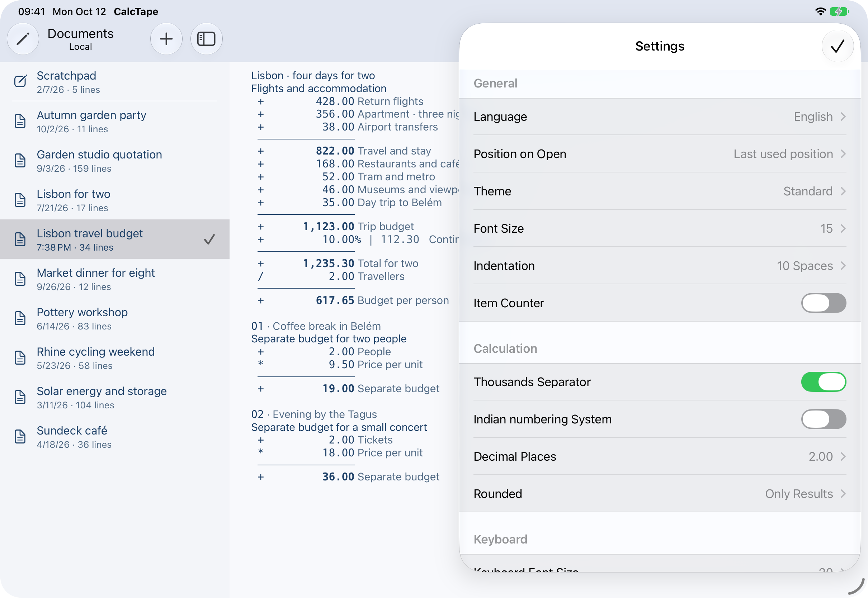Click the Wi-Fi status icon
The image size is (868, 598).
820,11
